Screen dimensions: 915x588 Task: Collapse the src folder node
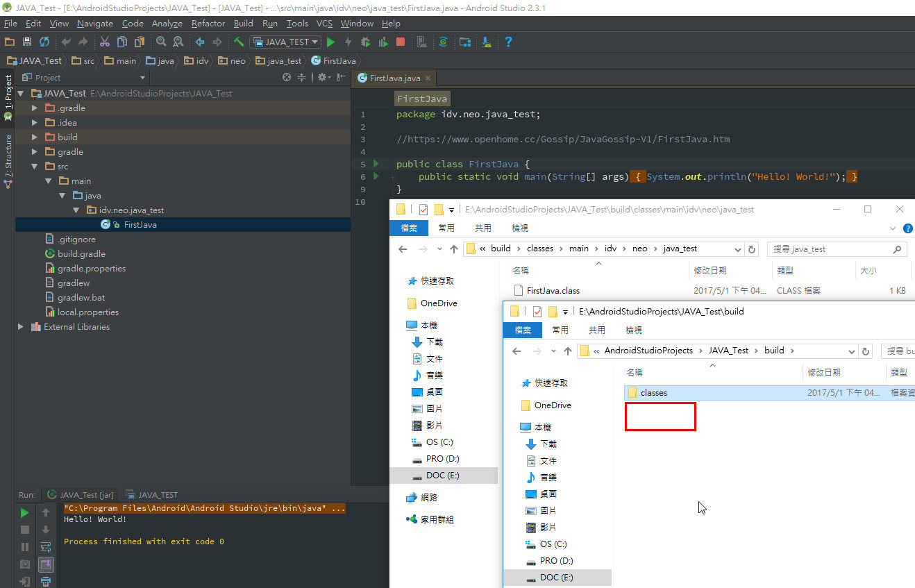34,167
